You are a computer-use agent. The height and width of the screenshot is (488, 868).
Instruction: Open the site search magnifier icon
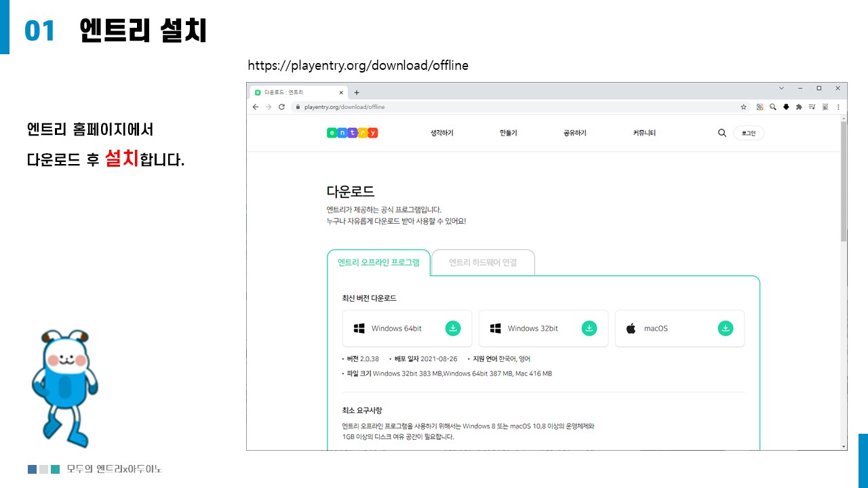(722, 133)
